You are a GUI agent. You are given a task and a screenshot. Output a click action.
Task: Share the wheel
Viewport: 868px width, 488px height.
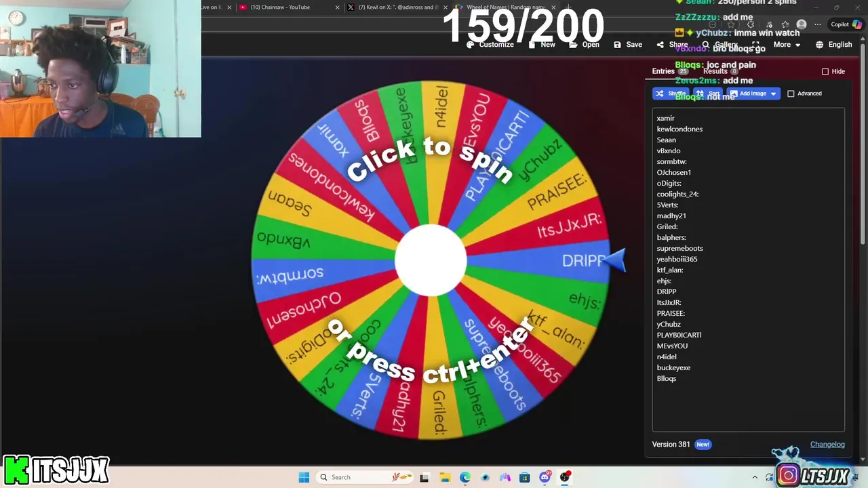(x=672, y=44)
